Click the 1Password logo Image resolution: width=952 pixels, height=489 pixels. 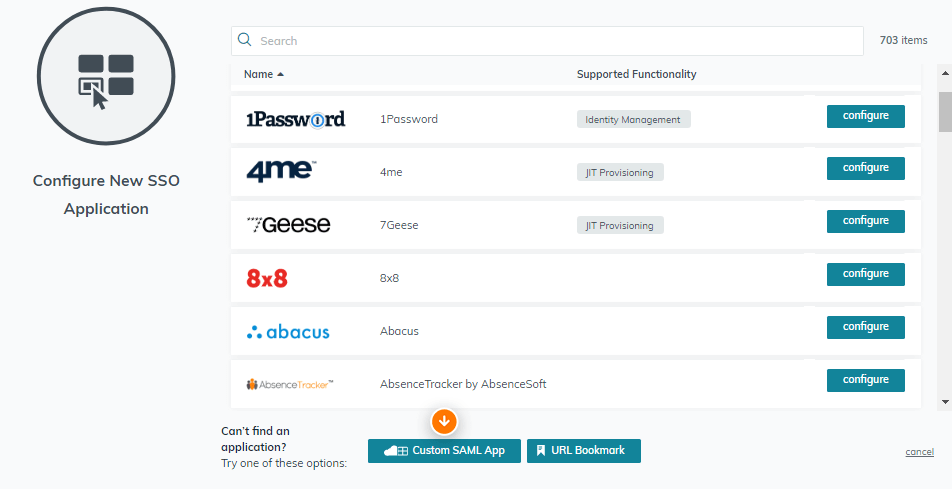[296, 119]
